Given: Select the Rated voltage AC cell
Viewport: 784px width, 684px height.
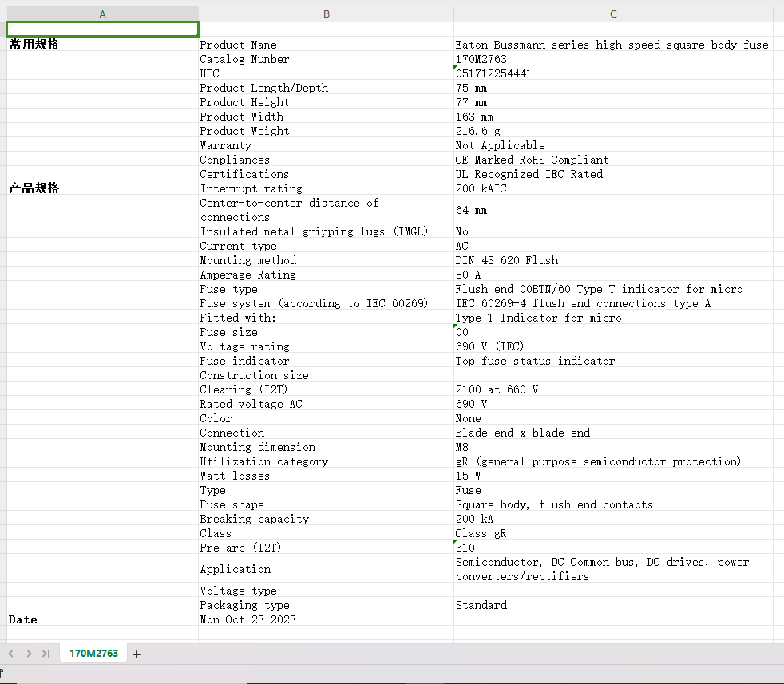Looking at the screenshot, I should [326, 404].
